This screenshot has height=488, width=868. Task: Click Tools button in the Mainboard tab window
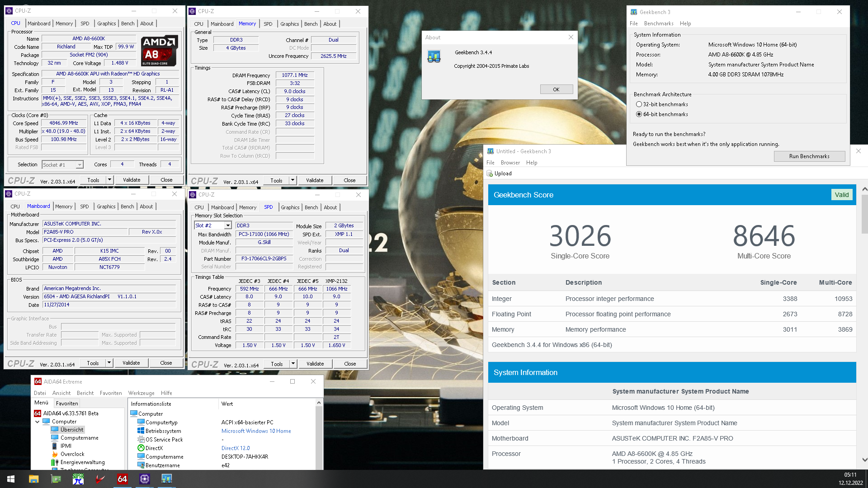click(x=93, y=363)
